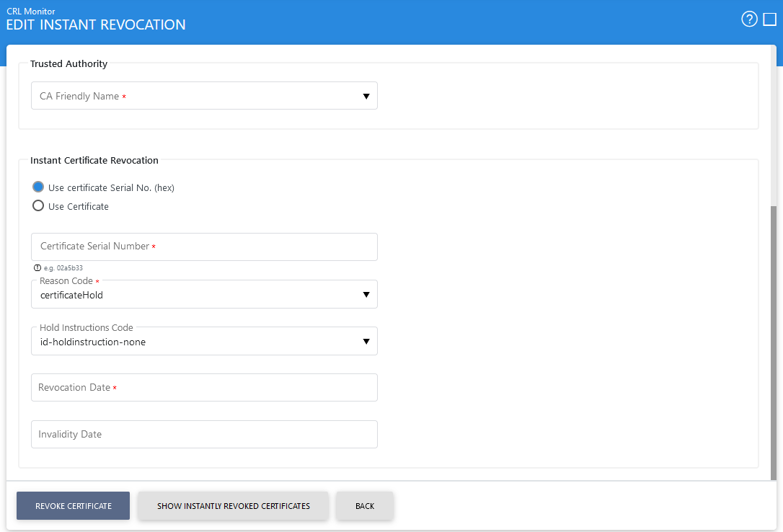Screen dimensions: 783x532
Task: Click into the Invalidity Date field
Action: coord(204,435)
